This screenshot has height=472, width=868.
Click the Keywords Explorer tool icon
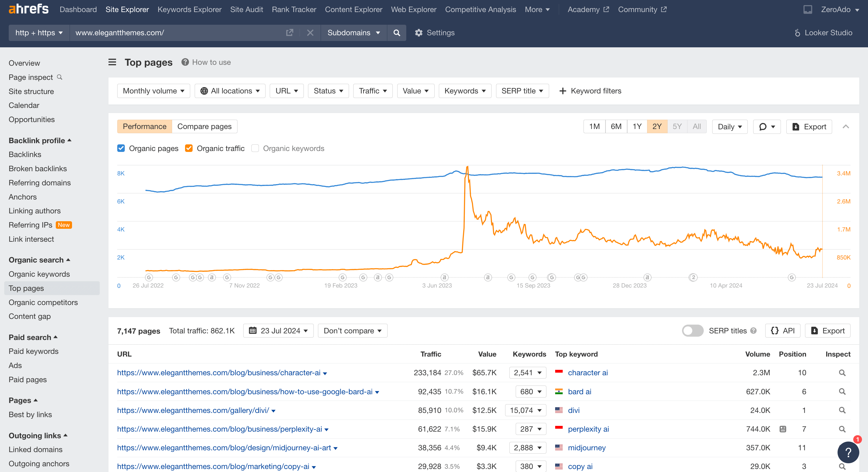[x=189, y=9]
